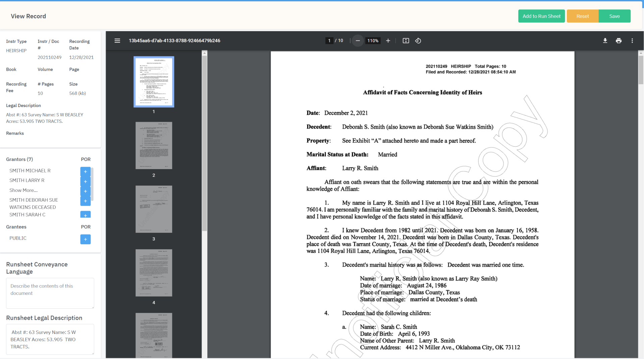
Task: Click the document vertical scrollbar
Action: click(641, 70)
